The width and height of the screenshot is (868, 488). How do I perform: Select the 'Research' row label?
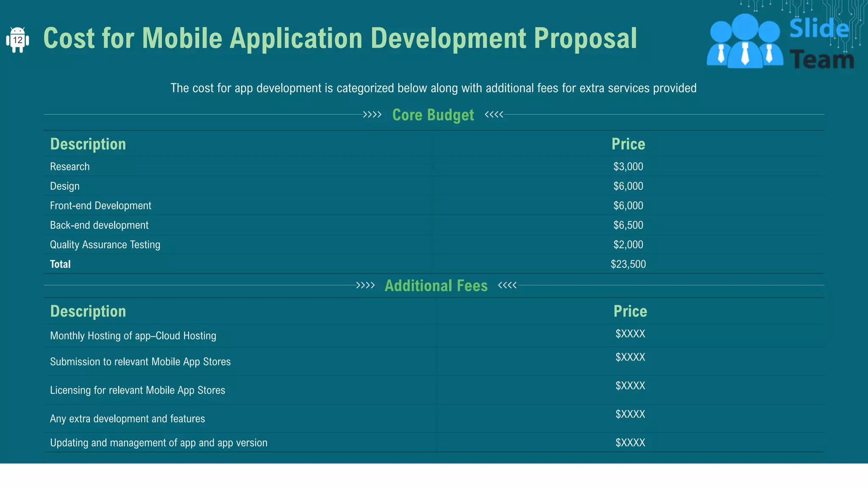pyautogui.click(x=70, y=166)
